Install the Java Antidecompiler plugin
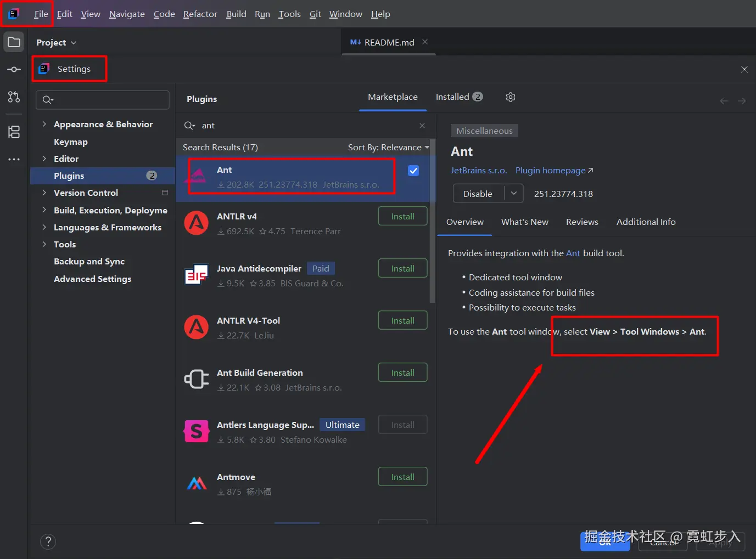 pos(403,269)
